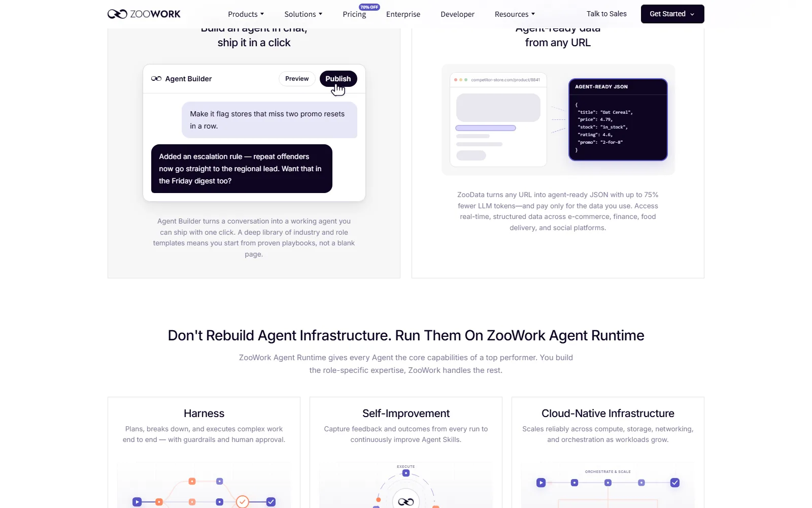Click the Agent Builder description paragraph
Screen dimensions: 812x508
pos(254,238)
